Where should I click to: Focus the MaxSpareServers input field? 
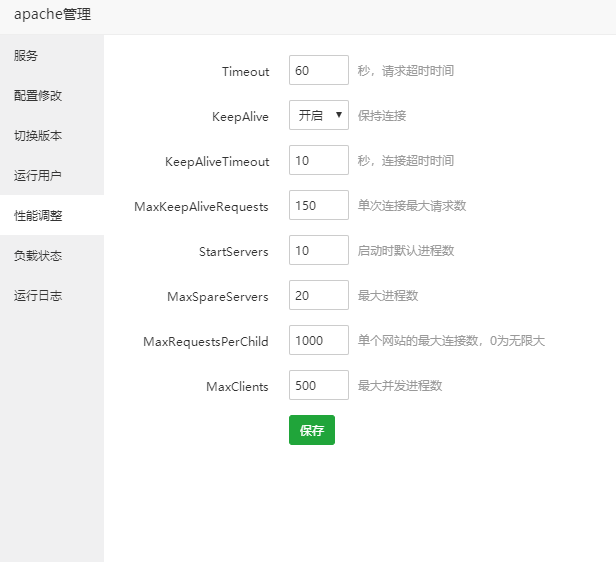click(x=319, y=295)
